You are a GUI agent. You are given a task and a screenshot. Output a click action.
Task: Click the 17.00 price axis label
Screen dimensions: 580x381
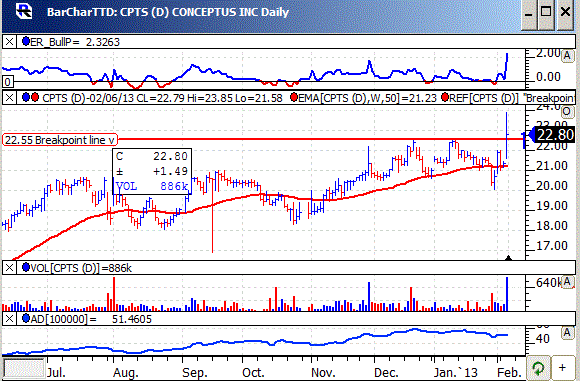pos(552,246)
